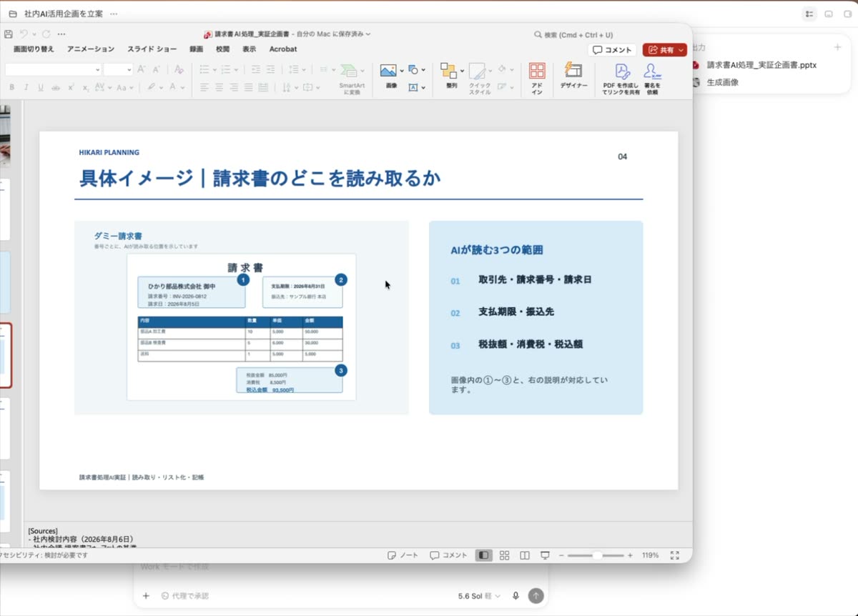Viewport: 858px width, 616px height.
Task: Click the Redo arrow icon
Action: click(46, 34)
